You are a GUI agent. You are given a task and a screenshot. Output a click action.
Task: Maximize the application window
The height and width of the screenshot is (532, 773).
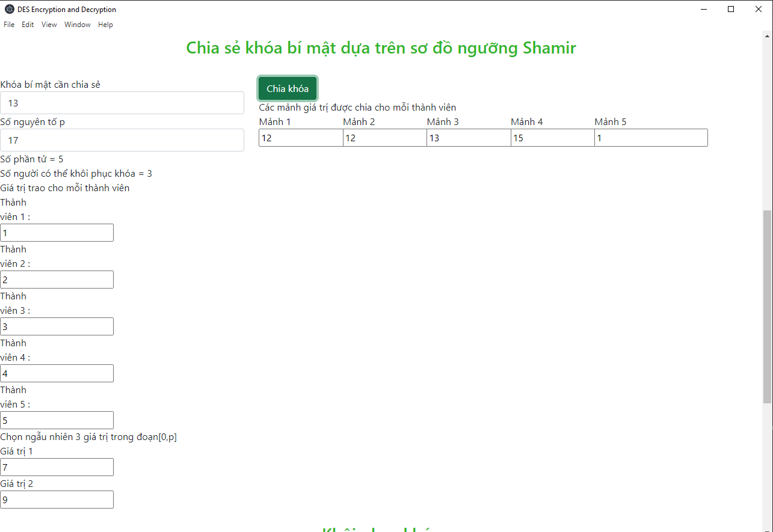[731, 9]
